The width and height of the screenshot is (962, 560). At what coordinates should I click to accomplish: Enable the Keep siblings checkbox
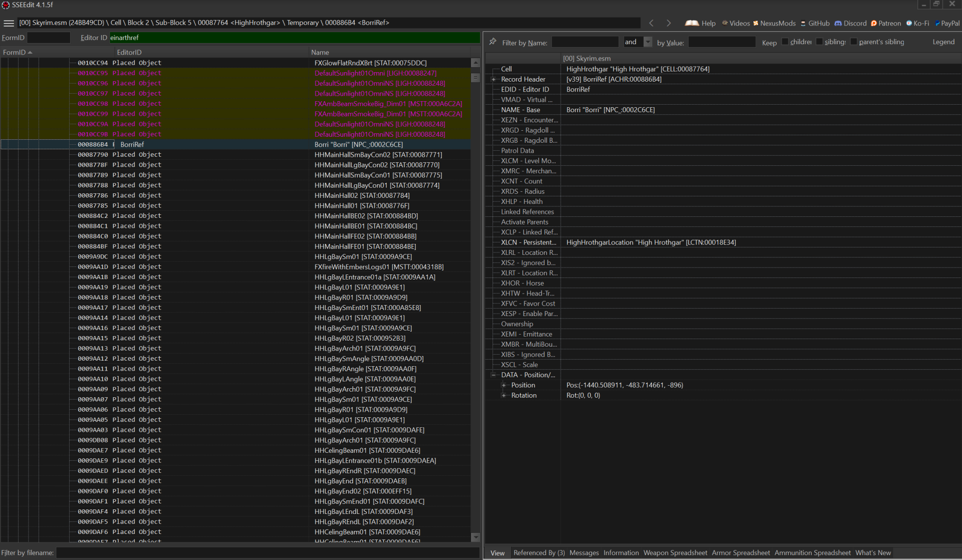click(x=819, y=42)
